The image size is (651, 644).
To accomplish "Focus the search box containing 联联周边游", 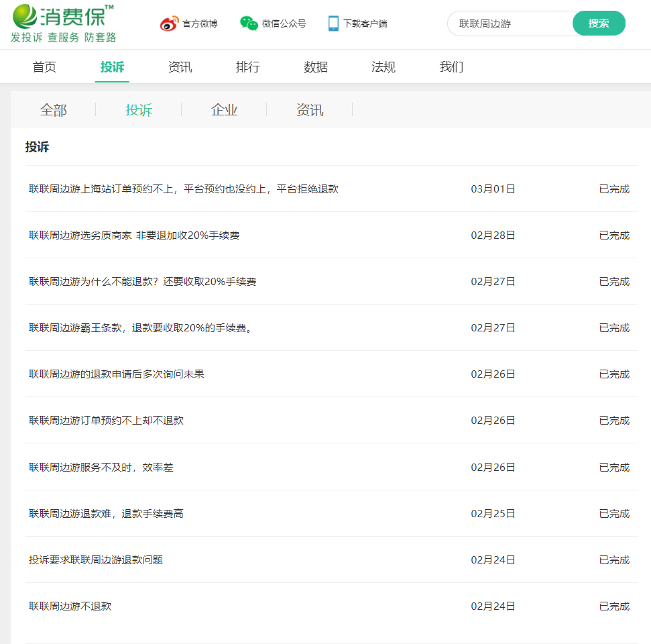I will tap(511, 23).
